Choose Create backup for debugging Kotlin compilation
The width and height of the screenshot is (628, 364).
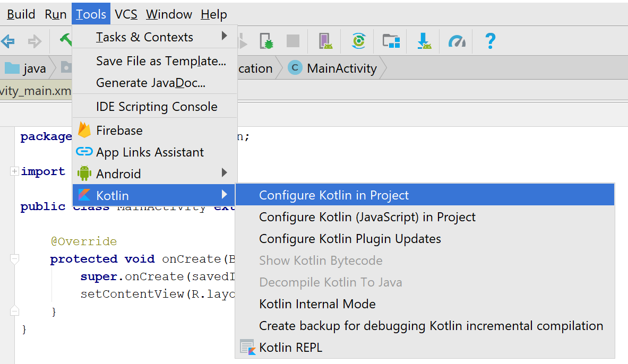point(425,326)
